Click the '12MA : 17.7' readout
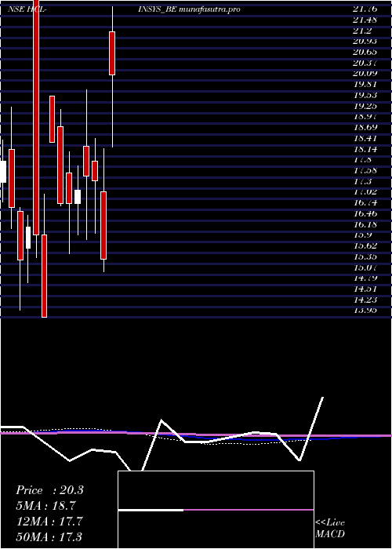 tap(49, 522)
